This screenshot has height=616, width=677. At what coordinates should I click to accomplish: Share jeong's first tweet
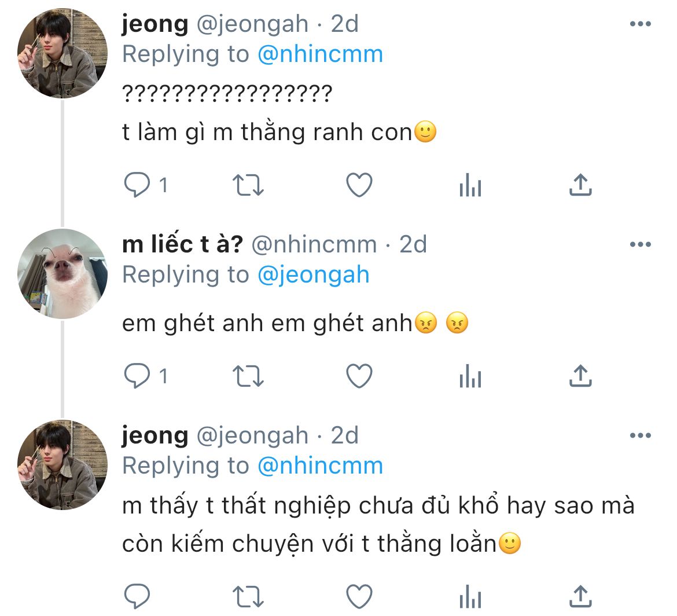(580, 185)
